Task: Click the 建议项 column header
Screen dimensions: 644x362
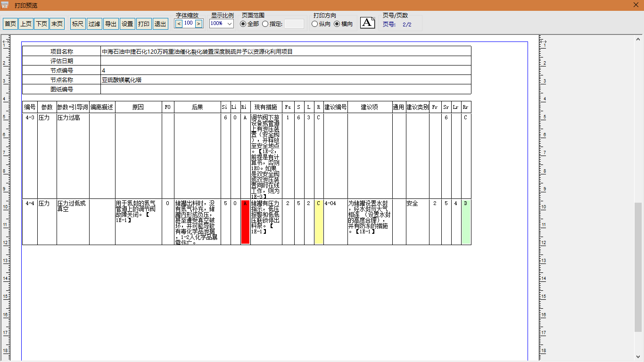Action: pos(370,107)
